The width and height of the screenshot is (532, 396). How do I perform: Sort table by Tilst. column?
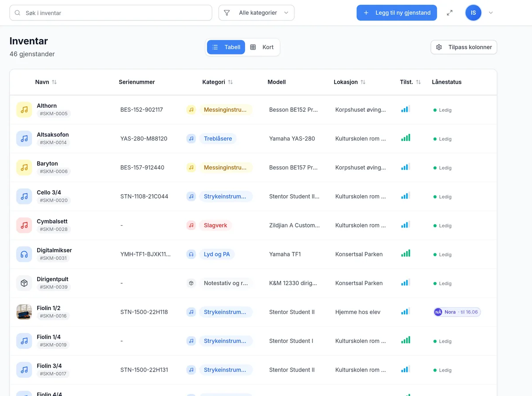[x=411, y=82]
